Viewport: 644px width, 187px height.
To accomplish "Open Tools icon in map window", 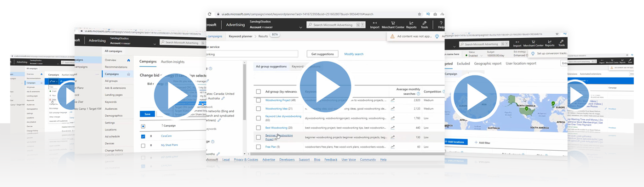I will [x=561, y=43].
